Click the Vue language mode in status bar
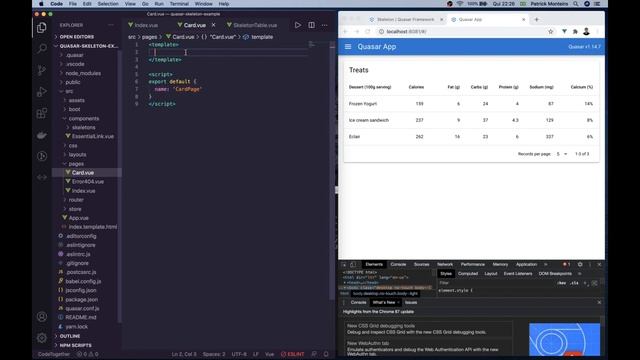This screenshot has height=360, width=640. pyautogui.click(x=269, y=354)
